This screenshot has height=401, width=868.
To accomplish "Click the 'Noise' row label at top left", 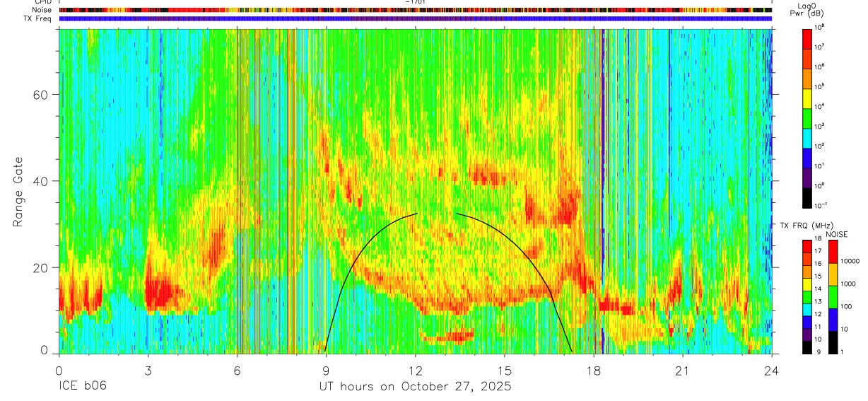I will 42,10.
